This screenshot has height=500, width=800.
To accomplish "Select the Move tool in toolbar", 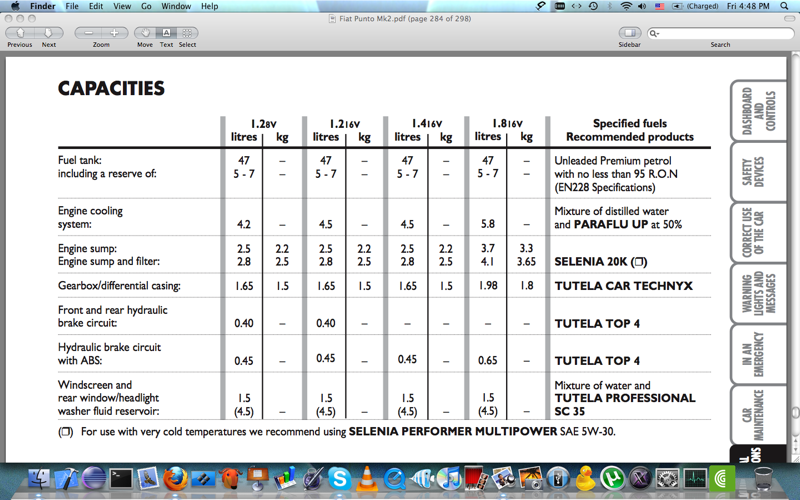I will click(146, 33).
